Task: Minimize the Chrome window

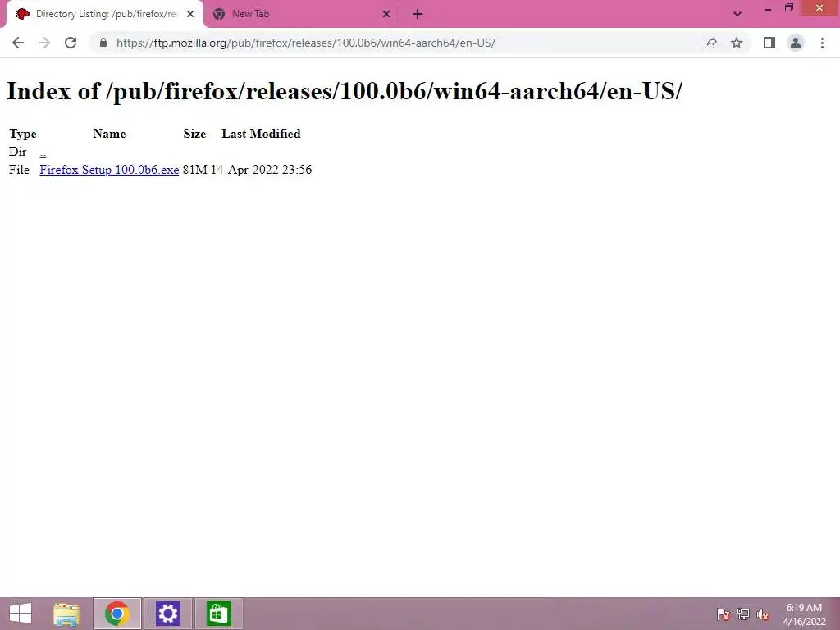Action: click(767, 8)
